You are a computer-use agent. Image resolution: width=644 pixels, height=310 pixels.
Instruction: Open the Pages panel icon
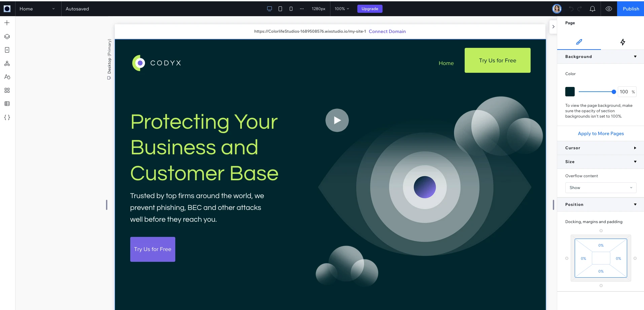pos(7,50)
